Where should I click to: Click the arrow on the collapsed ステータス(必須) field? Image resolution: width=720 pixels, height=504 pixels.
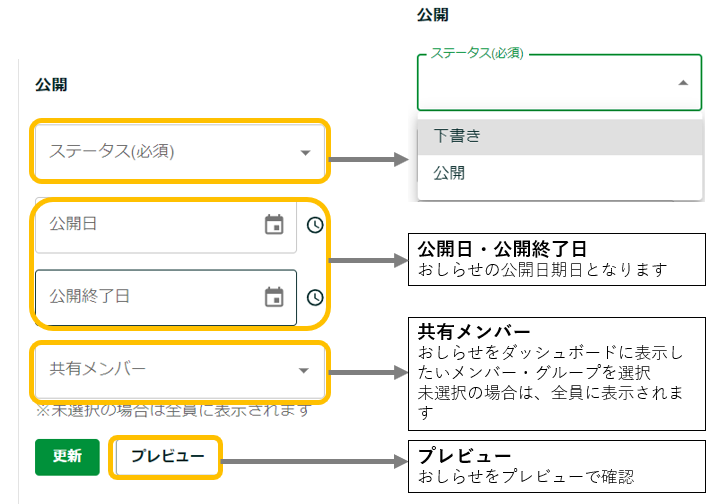pyautogui.click(x=306, y=153)
